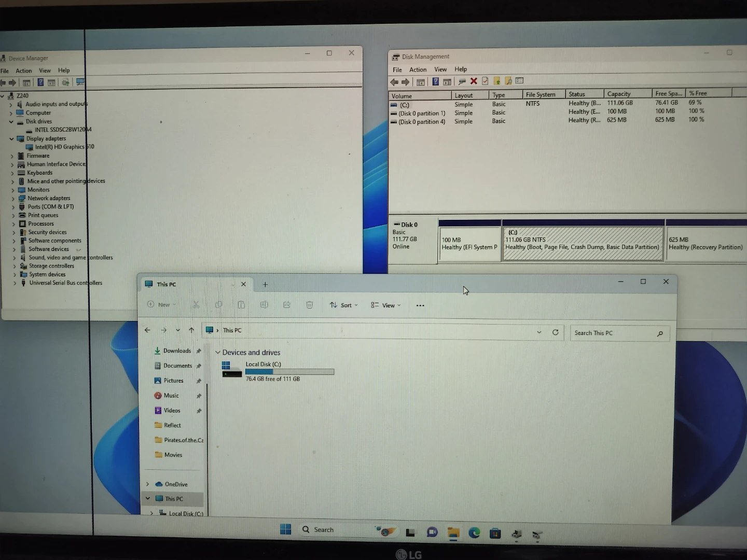Viewport: 747px width, 560px height.
Task: Open View menu in Device Manager
Action: (45, 71)
